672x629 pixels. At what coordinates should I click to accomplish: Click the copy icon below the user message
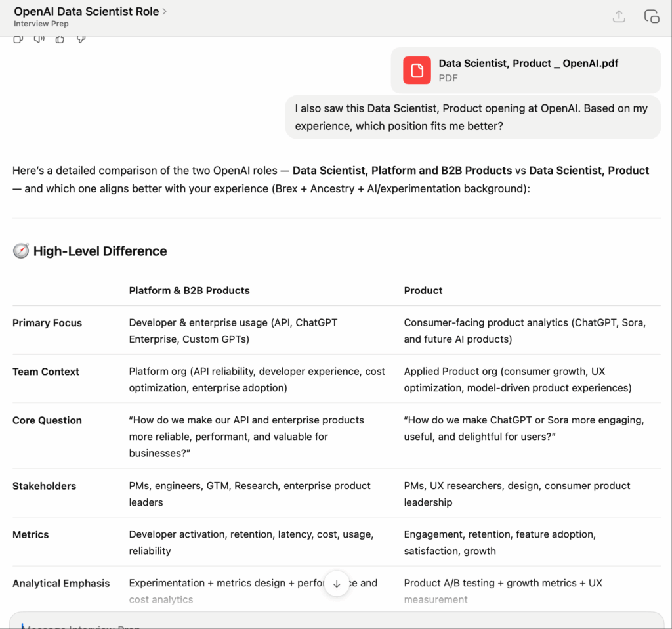[x=18, y=39]
